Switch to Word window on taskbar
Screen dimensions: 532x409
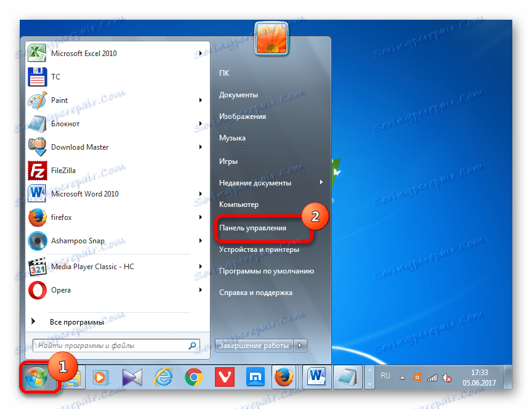pos(316,377)
